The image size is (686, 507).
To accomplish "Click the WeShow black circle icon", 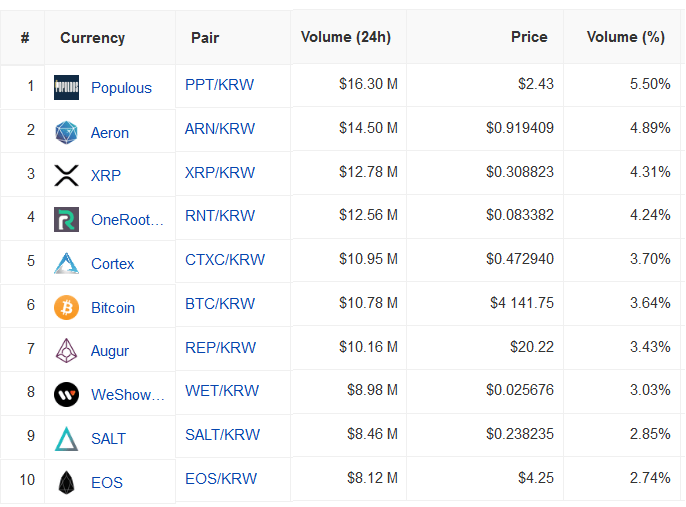I will [66, 395].
